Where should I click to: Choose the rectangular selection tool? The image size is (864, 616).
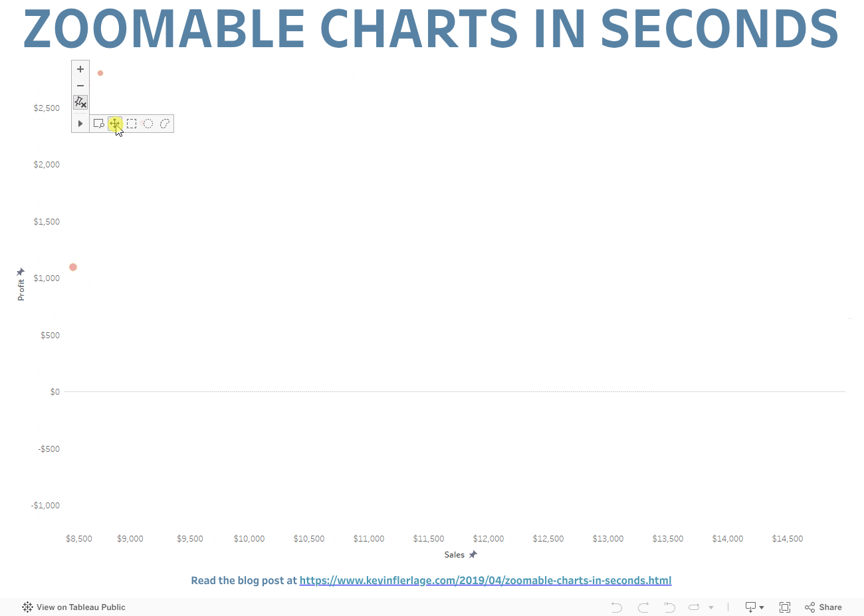[132, 124]
